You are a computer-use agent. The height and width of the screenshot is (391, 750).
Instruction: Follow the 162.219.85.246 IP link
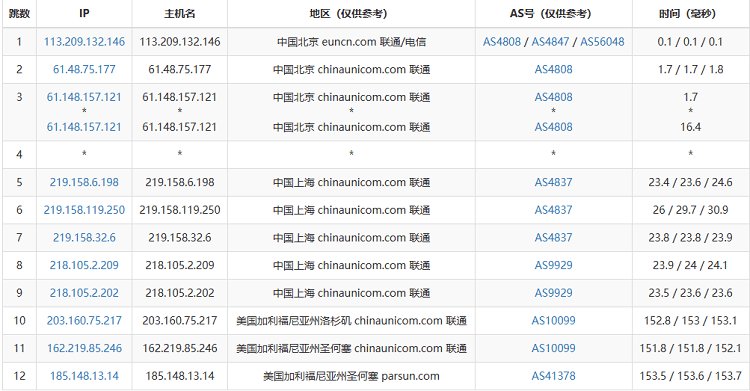pyautogui.click(x=84, y=348)
